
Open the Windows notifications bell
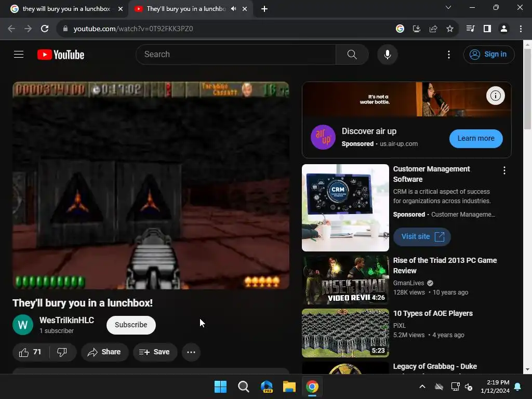coord(517,387)
